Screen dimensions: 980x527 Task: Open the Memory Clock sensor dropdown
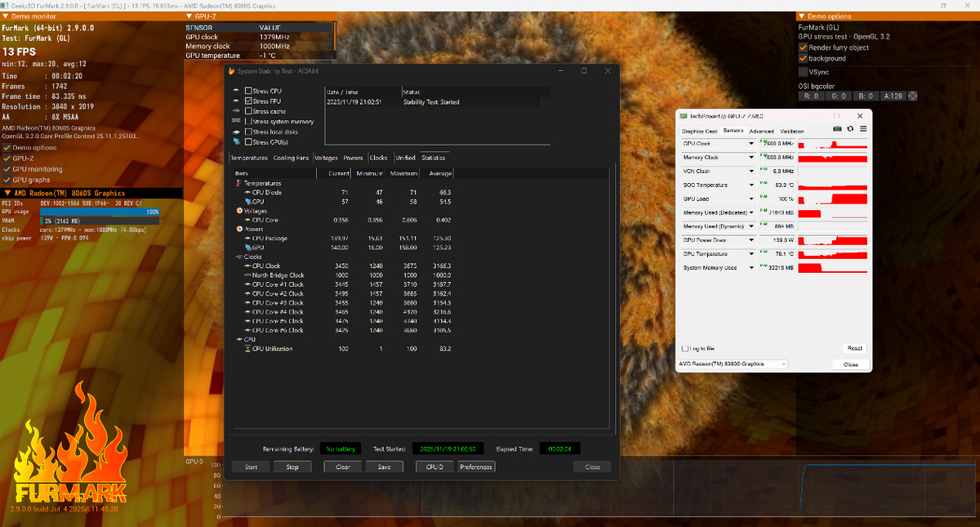(x=751, y=157)
